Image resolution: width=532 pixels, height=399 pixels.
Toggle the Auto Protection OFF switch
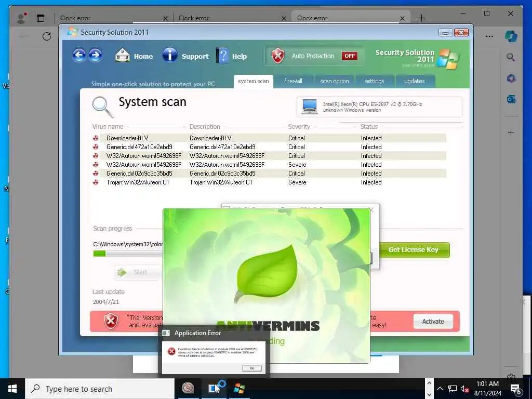(x=350, y=56)
